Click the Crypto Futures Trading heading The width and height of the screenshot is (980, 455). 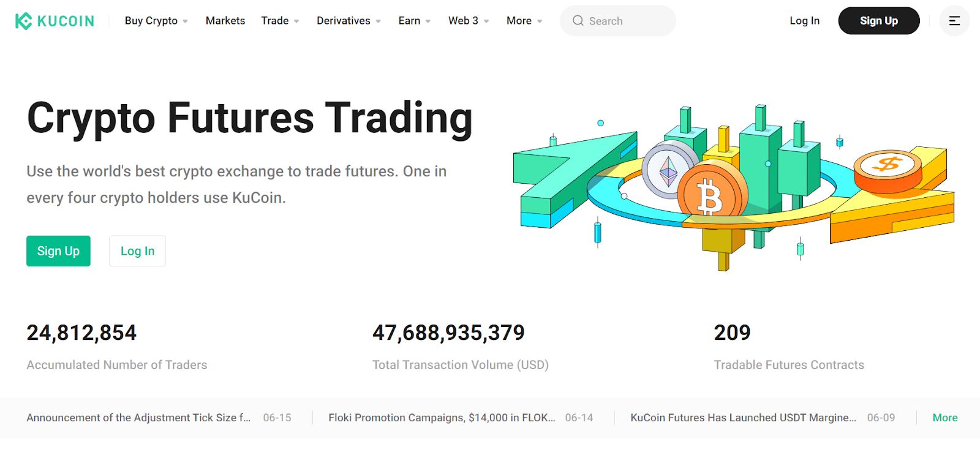point(250,118)
